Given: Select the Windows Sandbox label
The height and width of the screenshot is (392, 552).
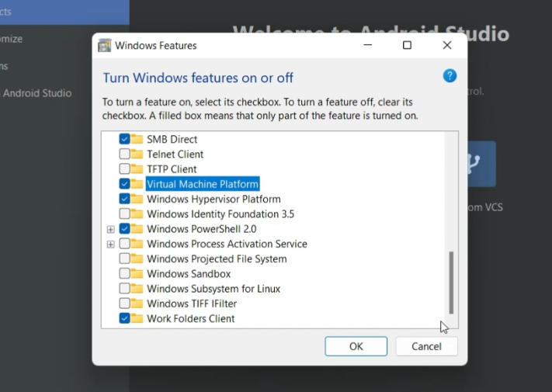Looking at the screenshot, I should point(189,274).
